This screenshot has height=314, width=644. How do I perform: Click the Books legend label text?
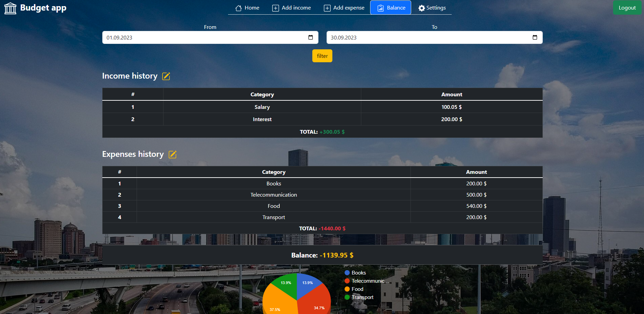tap(359, 273)
